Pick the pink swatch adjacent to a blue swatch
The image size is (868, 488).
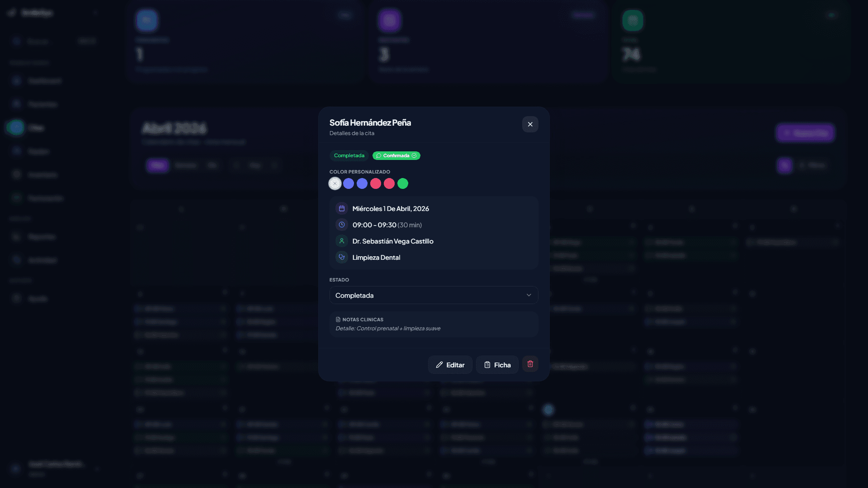[376, 183]
